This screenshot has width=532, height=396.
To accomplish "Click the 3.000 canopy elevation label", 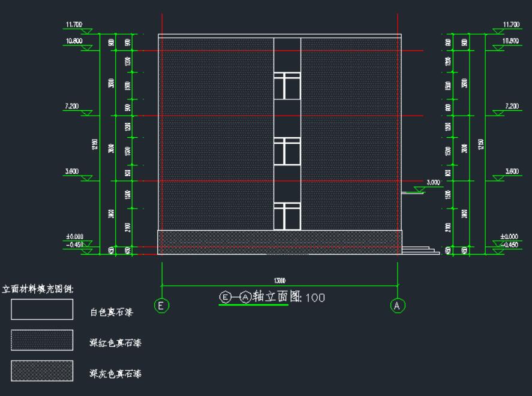I will click(x=433, y=182).
